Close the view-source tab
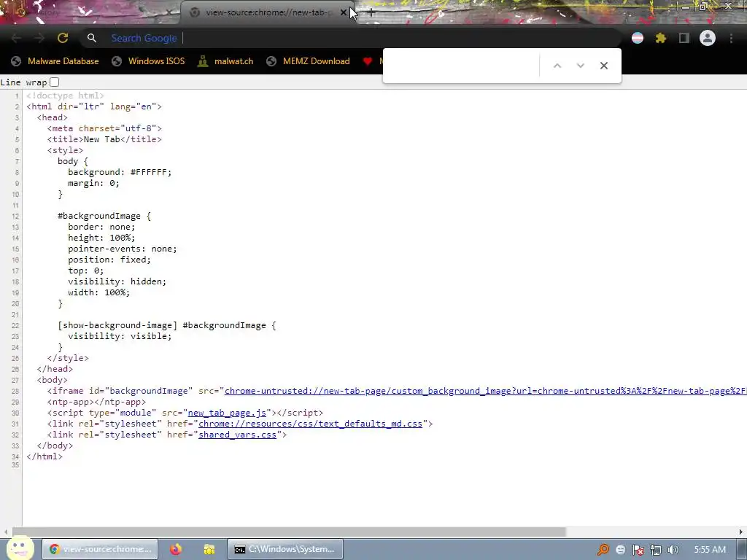This screenshot has height=560, width=747. [344, 12]
